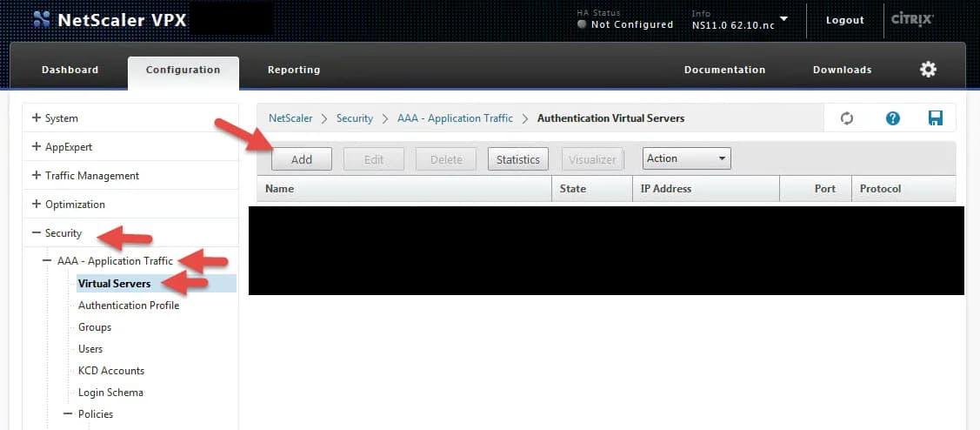The height and width of the screenshot is (430, 980).
Task: Select Authentication Profile in the tree
Action: [x=129, y=306]
